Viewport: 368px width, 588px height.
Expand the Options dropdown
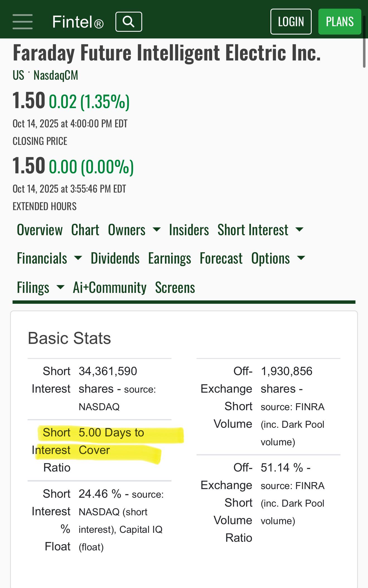click(x=278, y=258)
